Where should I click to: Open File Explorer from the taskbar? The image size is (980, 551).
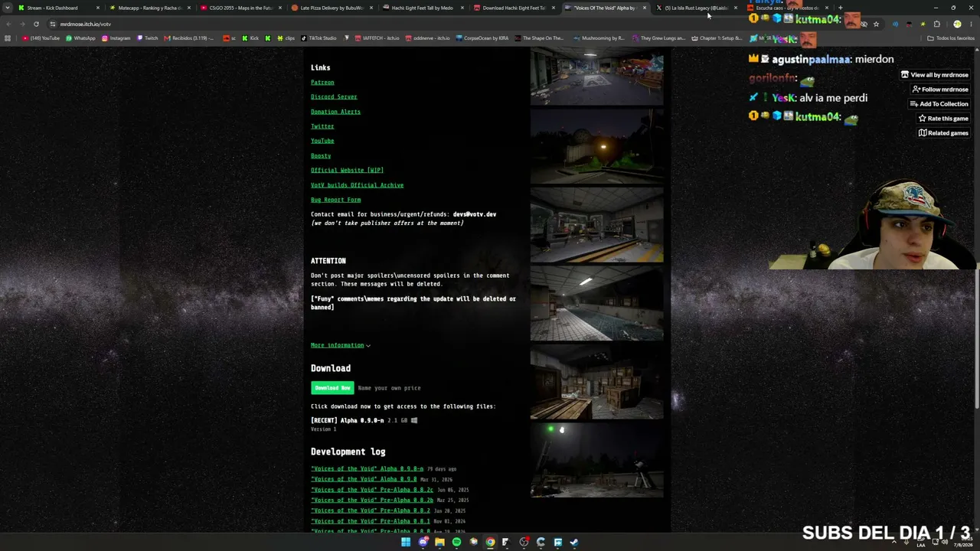click(x=439, y=543)
